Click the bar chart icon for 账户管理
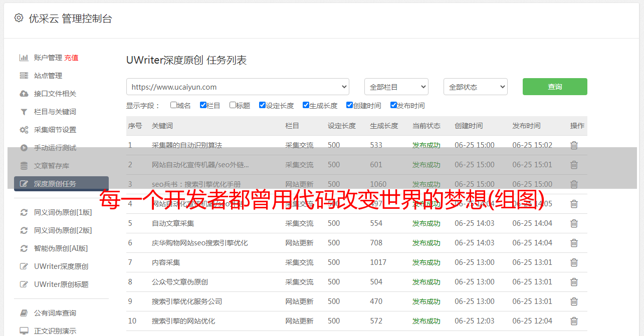The width and height of the screenshot is (644, 336). pos(24,58)
